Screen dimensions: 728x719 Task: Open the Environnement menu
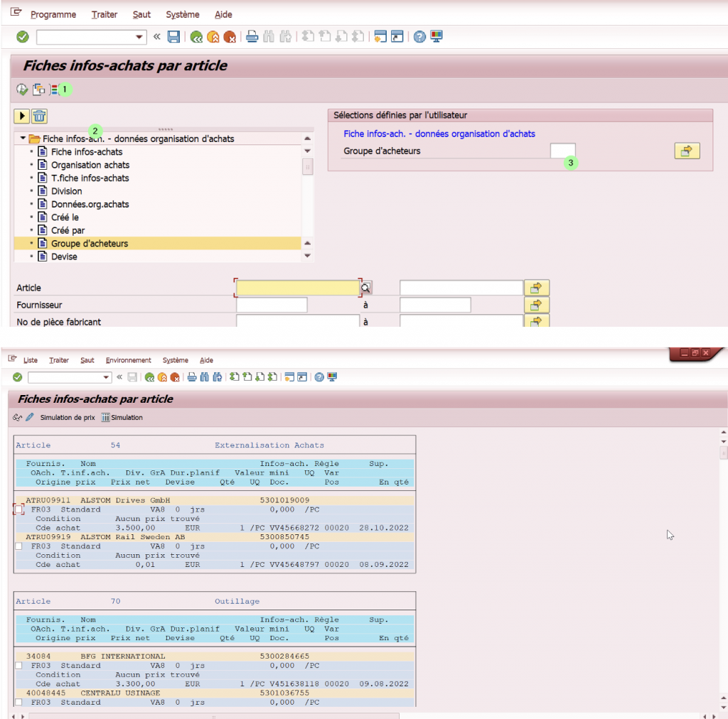[x=128, y=360]
